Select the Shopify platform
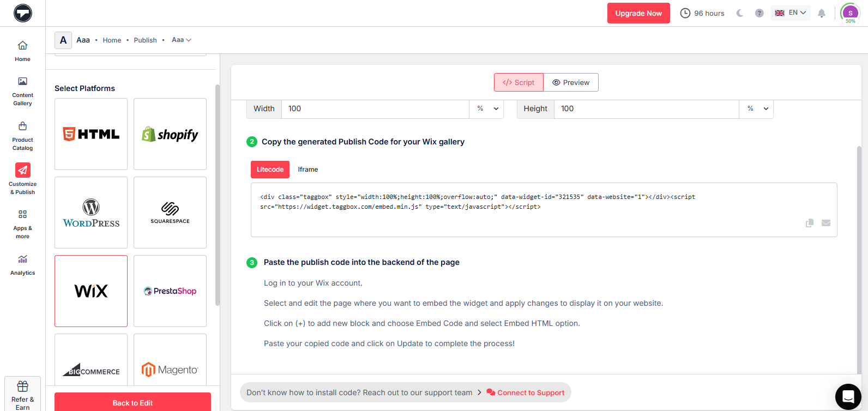The image size is (868, 411). coord(170,134)
